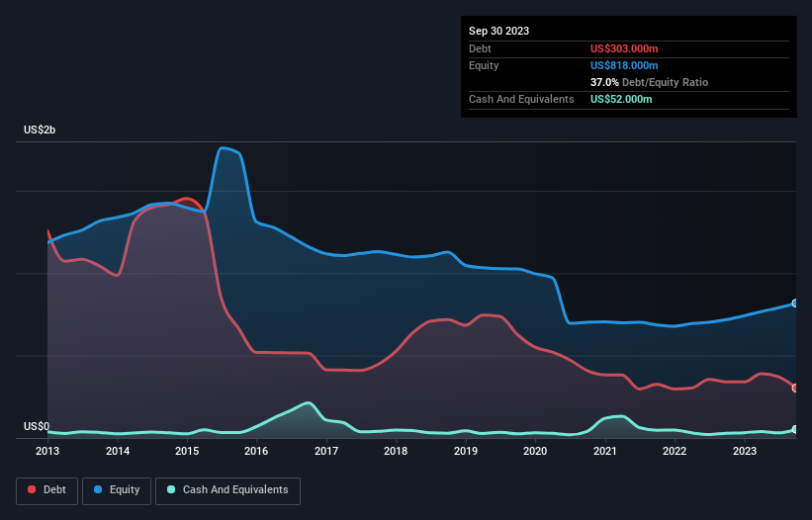
Task: Toggle the Equity series legend button
Action: (117, 490)
